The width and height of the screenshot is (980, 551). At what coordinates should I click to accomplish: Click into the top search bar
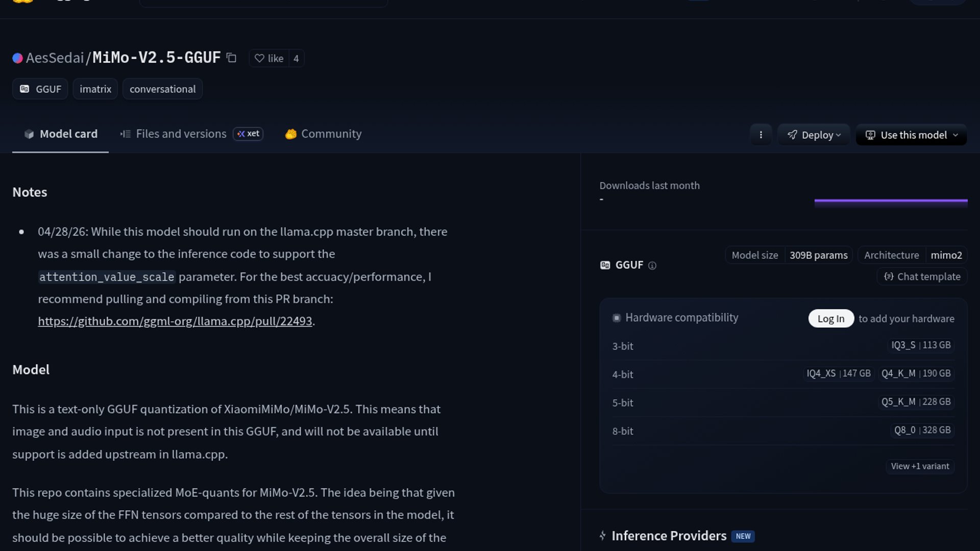263,2
